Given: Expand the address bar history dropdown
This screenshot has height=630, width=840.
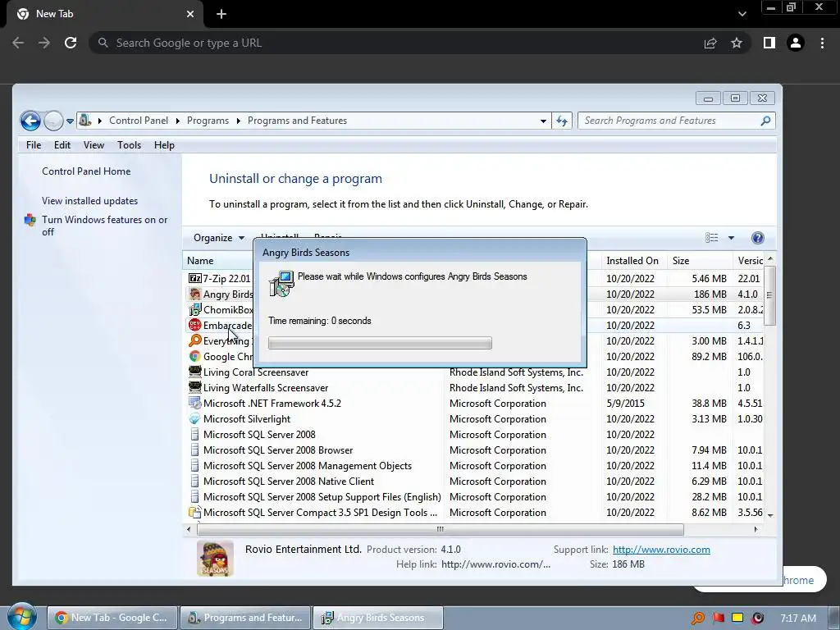Looking at the screenshot, I should 543,121.
